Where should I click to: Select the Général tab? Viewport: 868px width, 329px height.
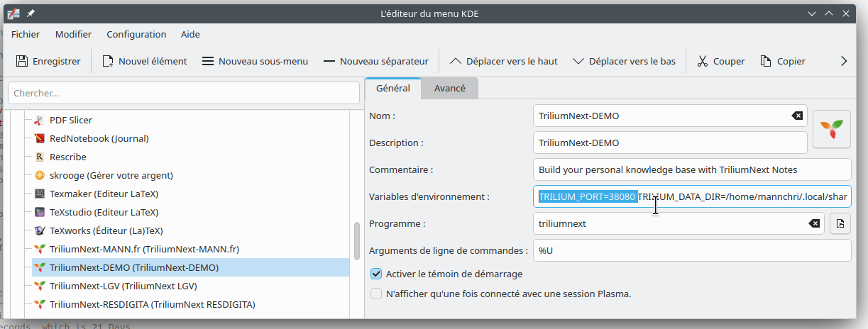(x=393, y=88)
